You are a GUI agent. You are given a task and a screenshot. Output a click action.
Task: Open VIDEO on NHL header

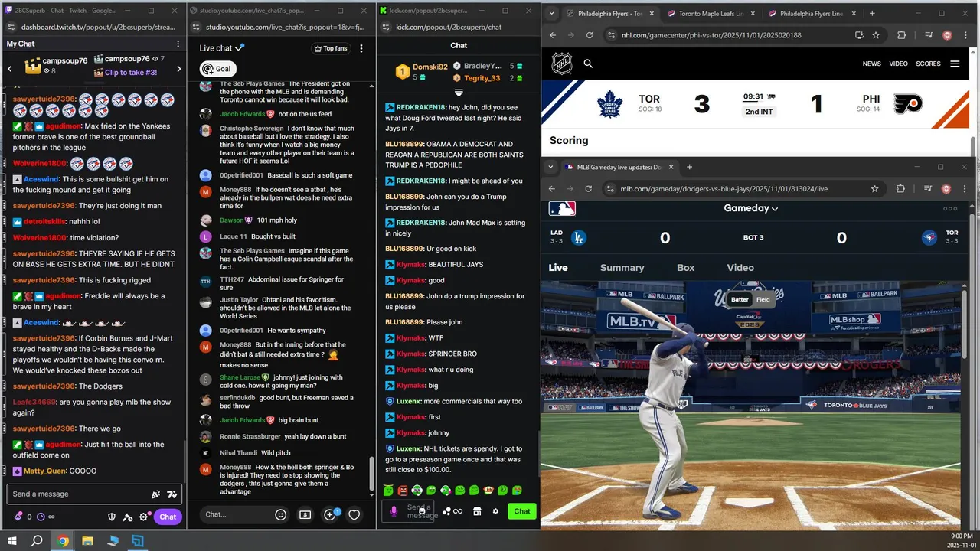(899, 64)
